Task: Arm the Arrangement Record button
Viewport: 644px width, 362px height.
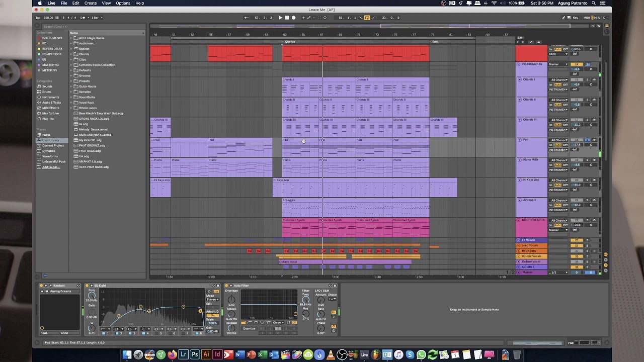Action: [x=294, y=18]
